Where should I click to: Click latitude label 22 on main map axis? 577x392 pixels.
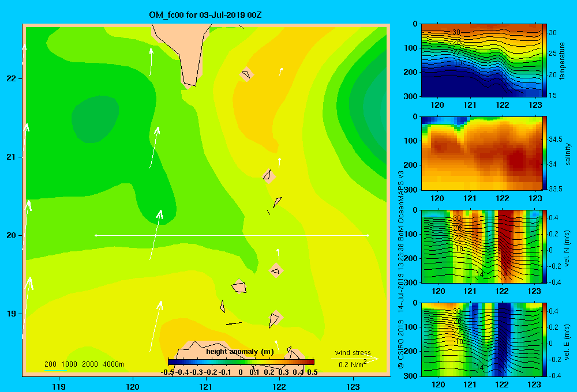tap(12, 79)
